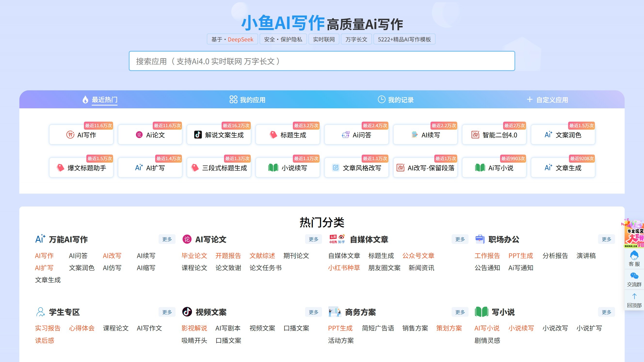Expand 更多 under the 写小说 category
Viewport: 644px width, 362px height.
tap(606, 312)
